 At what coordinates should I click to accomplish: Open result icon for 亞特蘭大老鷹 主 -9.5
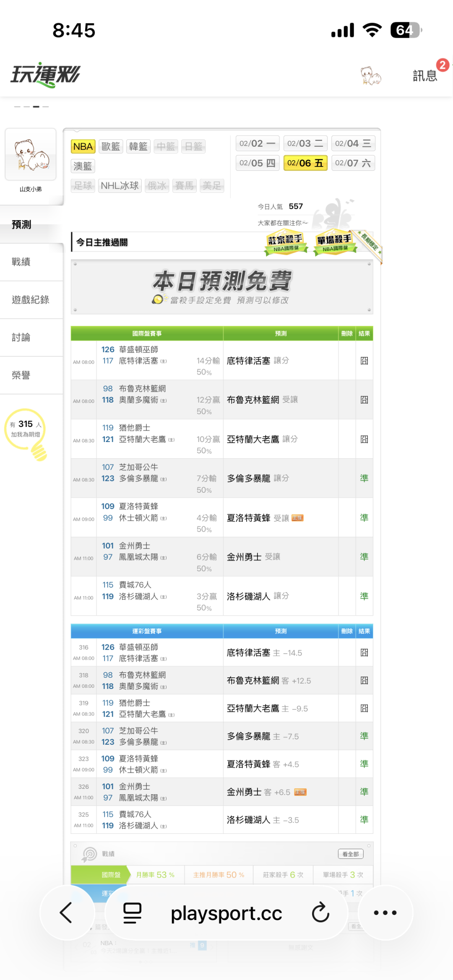point(364,708)
